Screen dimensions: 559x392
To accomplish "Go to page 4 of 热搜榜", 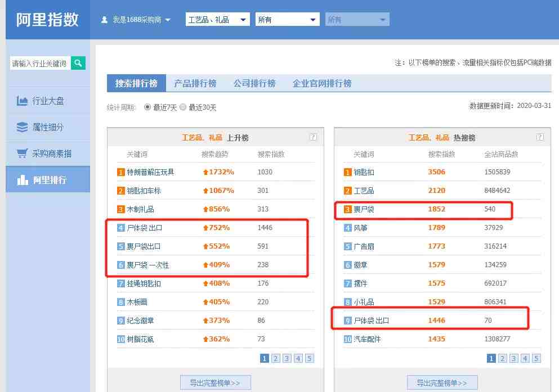I will coord(525,358).
